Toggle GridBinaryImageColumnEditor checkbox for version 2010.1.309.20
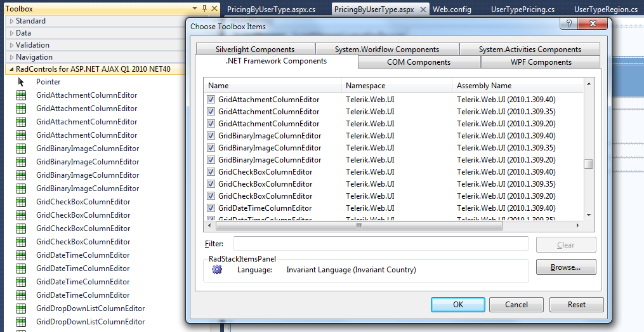644x332 pixels. [x=211, y=160]
